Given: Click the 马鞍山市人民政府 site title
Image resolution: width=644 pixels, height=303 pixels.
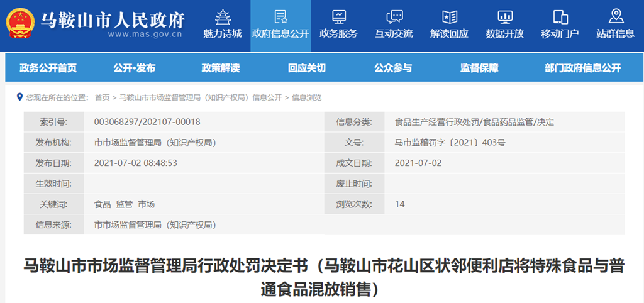Looking at the screenshot, I should point(113,19).
